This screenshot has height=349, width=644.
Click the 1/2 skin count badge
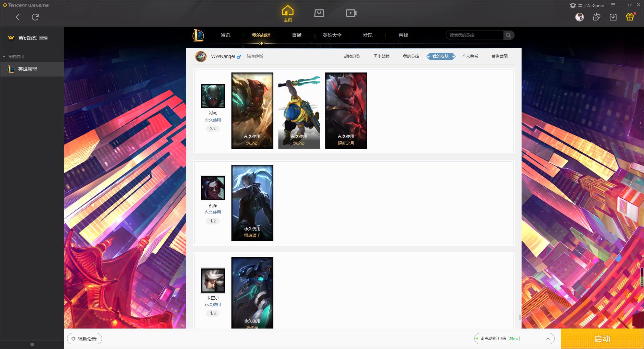tap(213, 221)
